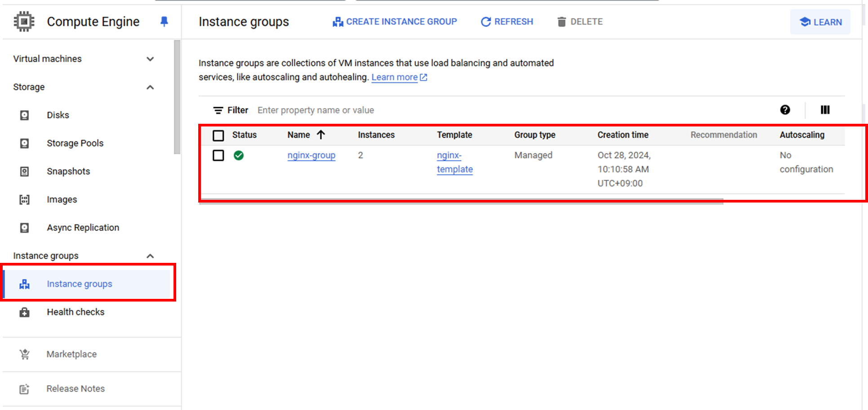Viewport: 868px width, 410px height.
Task: Click the Recommendation column header
Action: click(724, 135)
